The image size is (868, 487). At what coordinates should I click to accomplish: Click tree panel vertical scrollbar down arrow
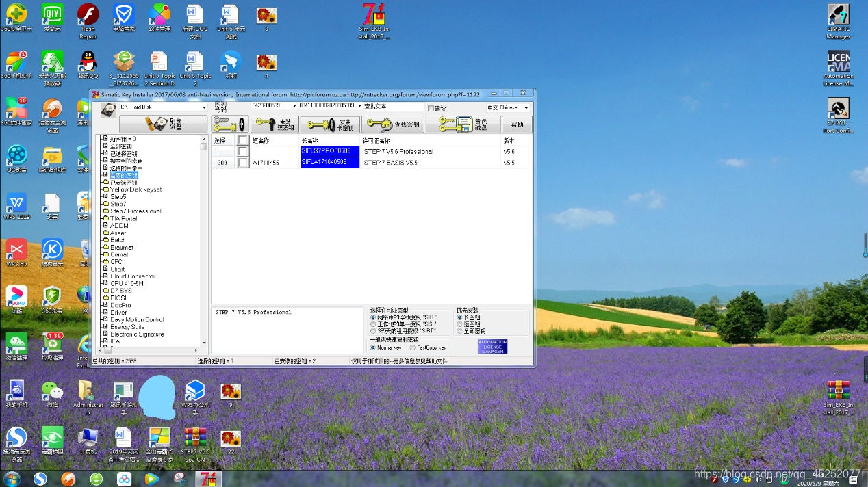(x=204, y=343)
